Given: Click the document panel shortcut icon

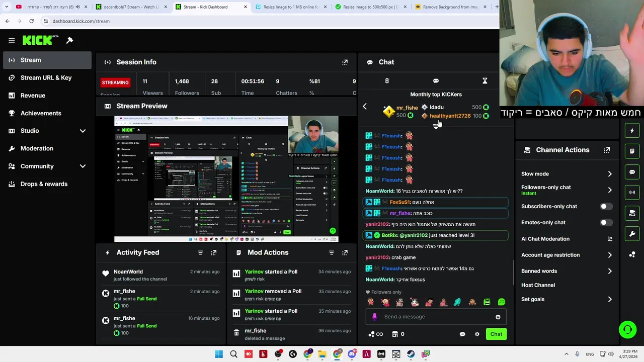Looking at the screenshot, I should coord(632,151).
